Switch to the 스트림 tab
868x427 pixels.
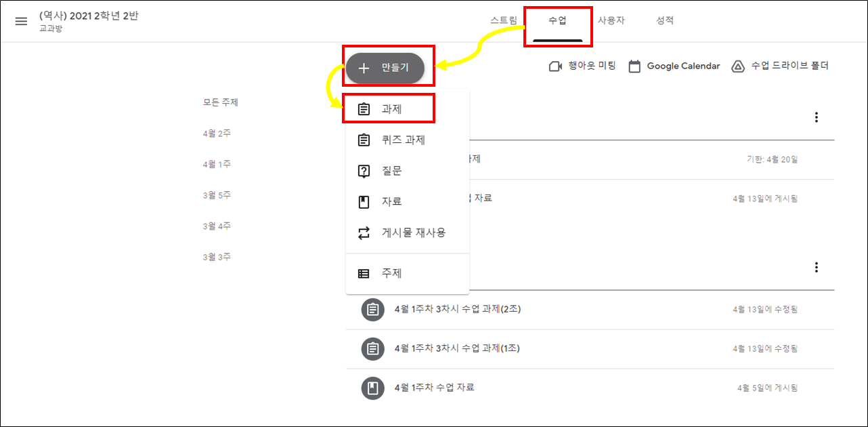pyautogui.click(x=504, y=20)
